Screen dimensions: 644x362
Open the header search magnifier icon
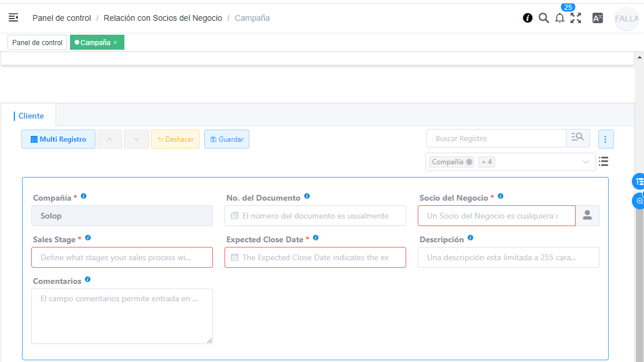click(543, 18)
